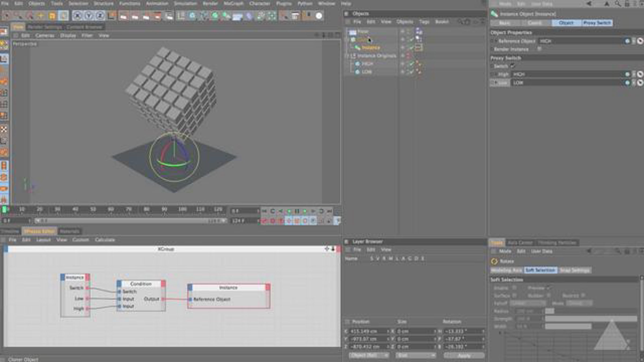This screenshot has width=644, height=362.
Task: Click the record keyframe red button
Action: point(264,221)
